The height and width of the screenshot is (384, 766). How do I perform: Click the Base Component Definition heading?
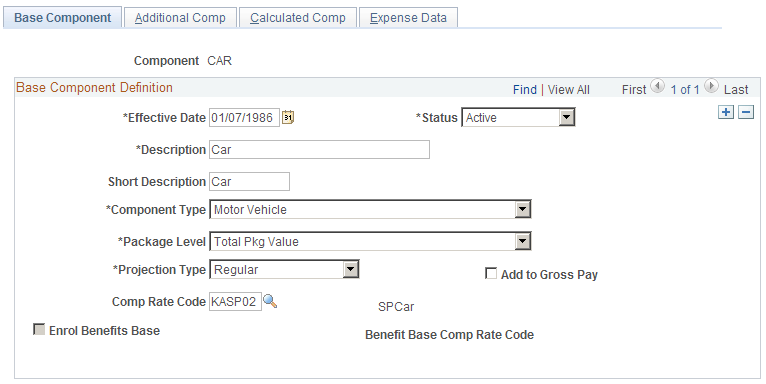pos(94,87)
